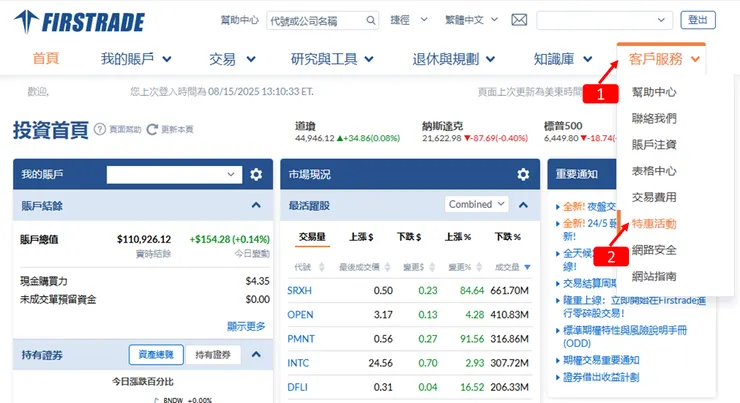Select 表格中心 menu entry
The image size is (740, 403).
coord(654,171)
